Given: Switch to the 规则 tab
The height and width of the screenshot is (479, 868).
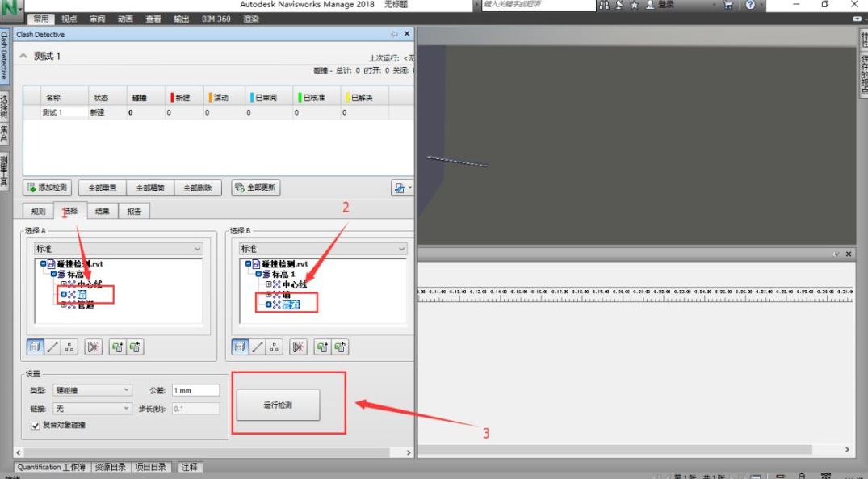Looking at the screenshot, I should 38,211.
